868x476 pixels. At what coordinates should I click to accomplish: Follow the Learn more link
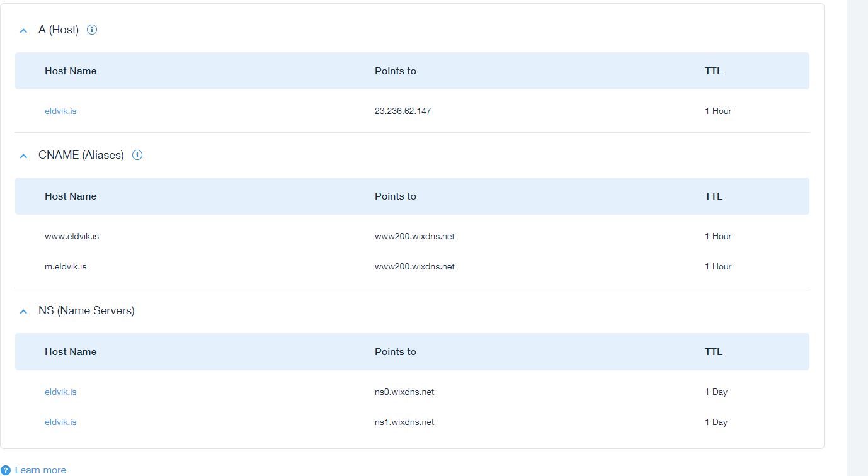click(x=40, y=470)
